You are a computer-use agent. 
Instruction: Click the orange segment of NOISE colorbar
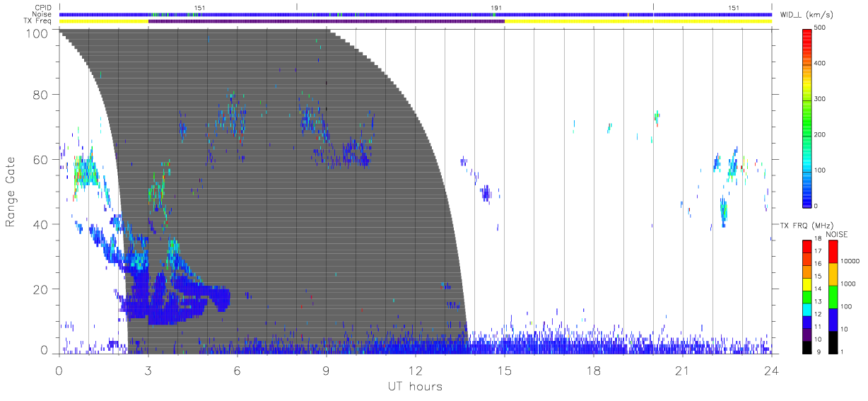point(832,274)
